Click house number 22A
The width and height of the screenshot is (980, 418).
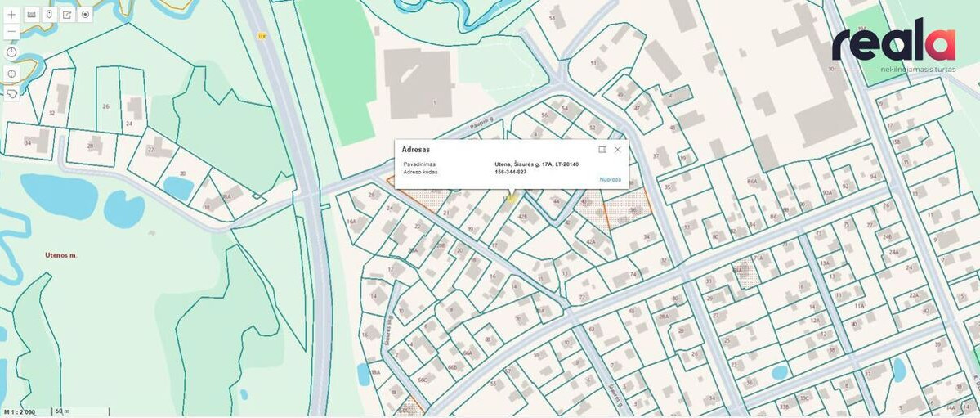(915, 294)
